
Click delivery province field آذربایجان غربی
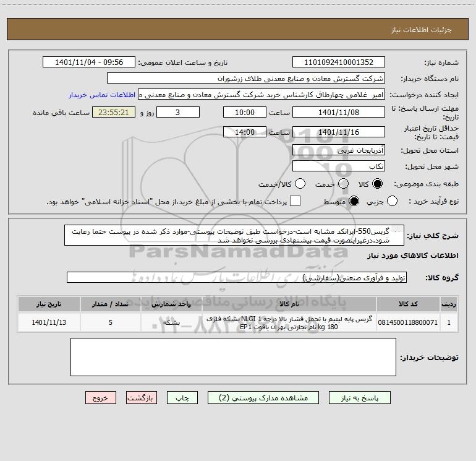pos(339,150)
